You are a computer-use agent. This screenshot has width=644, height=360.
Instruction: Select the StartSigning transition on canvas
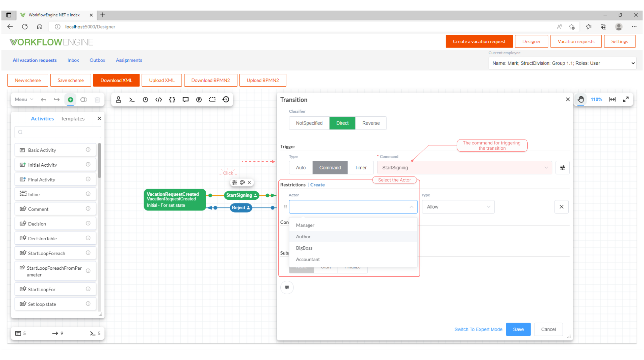coord(241,195)
